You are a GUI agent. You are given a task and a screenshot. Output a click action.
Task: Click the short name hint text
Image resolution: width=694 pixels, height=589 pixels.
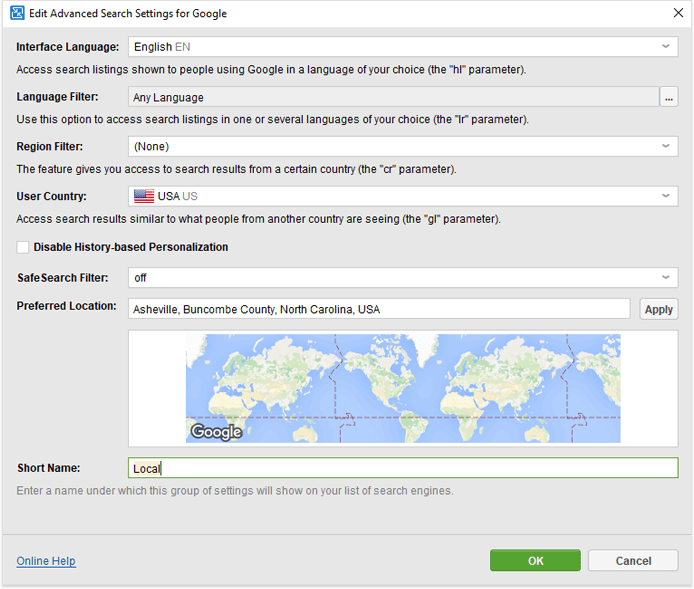tap(235, 490)
